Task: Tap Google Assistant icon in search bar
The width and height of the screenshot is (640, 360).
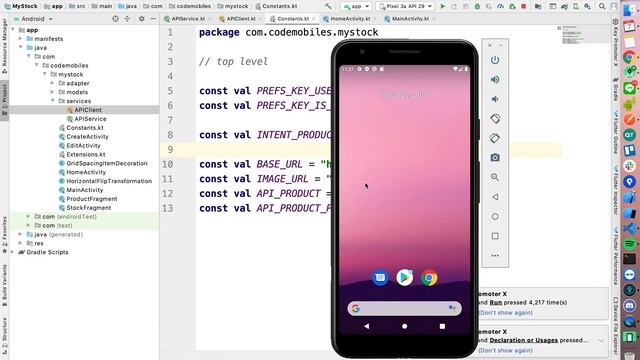Action: click(452, 308)
